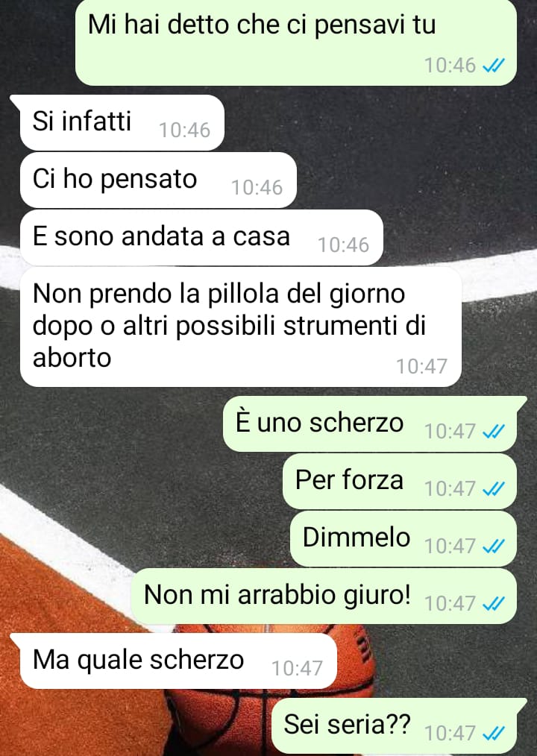Select 'Non mi arrabbio giuro!' message text

click(x=277, y=595)
